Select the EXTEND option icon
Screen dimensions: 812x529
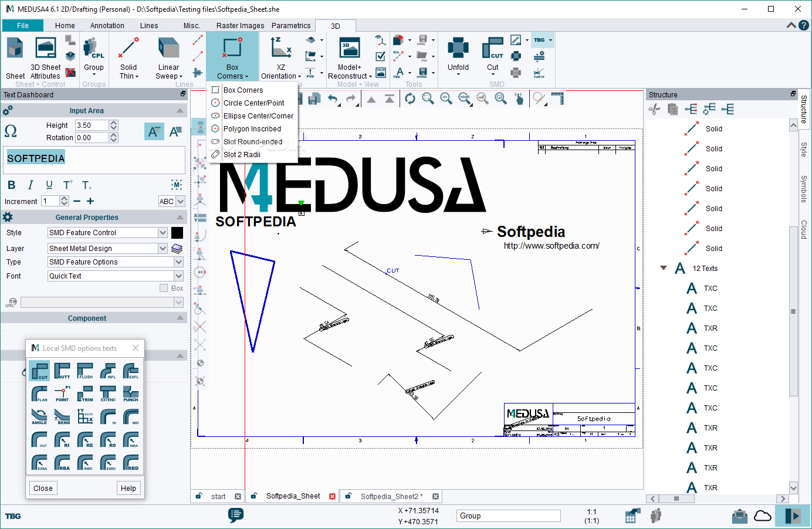108,394
